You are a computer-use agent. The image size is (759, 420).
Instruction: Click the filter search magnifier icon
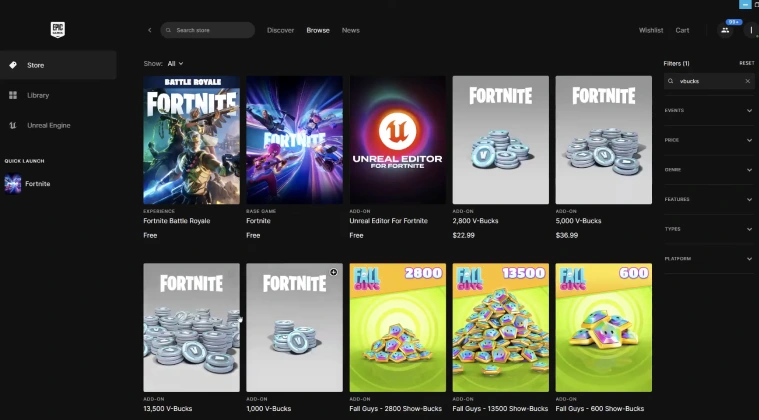[670, 81]
